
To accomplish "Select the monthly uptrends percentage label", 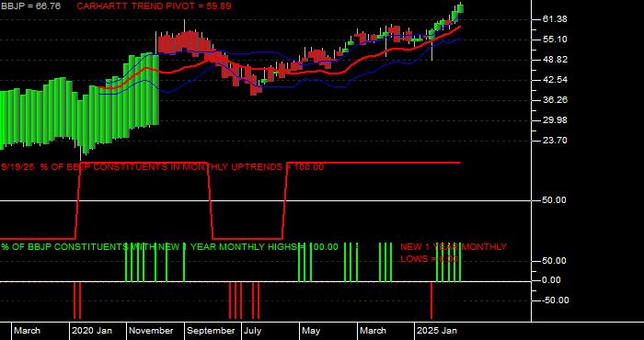I will tap(162, 167).
